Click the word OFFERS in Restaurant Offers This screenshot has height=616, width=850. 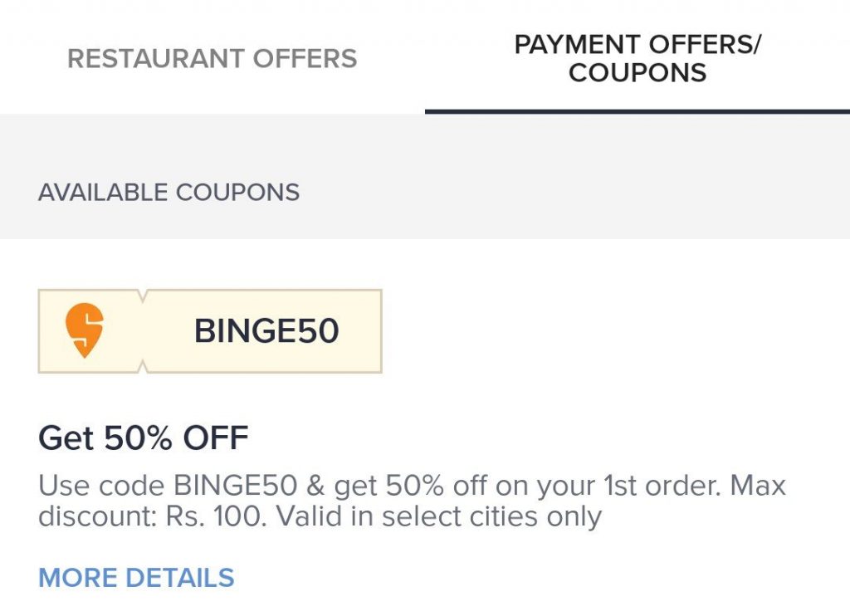pyautogui.click(x=305, y=59)
